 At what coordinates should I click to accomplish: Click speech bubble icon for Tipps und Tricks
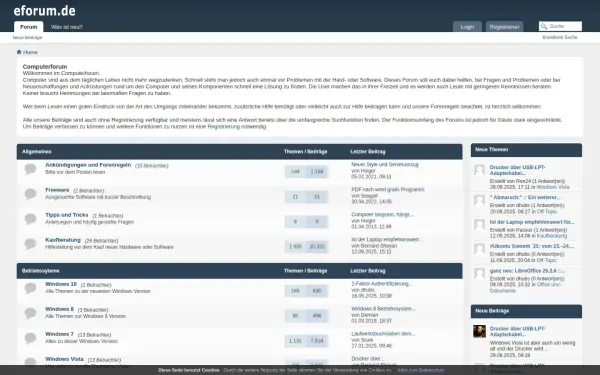tap(30, 218)
